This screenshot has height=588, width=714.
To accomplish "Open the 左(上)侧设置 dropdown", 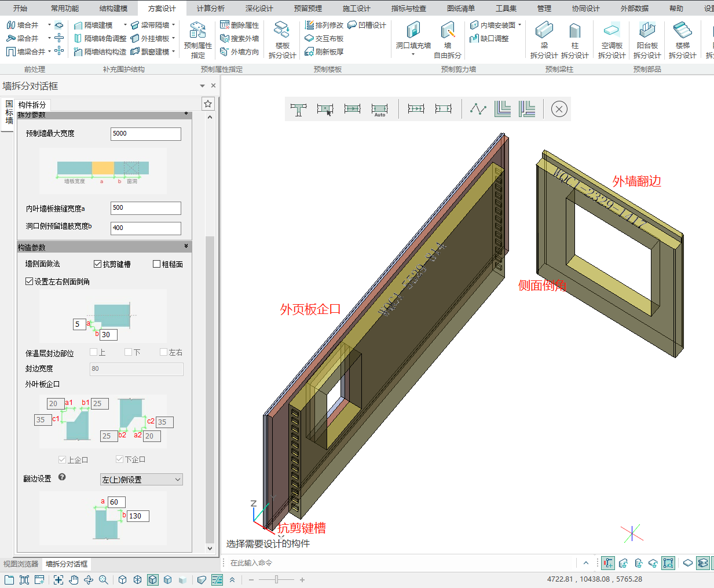I will click(141, 480).
